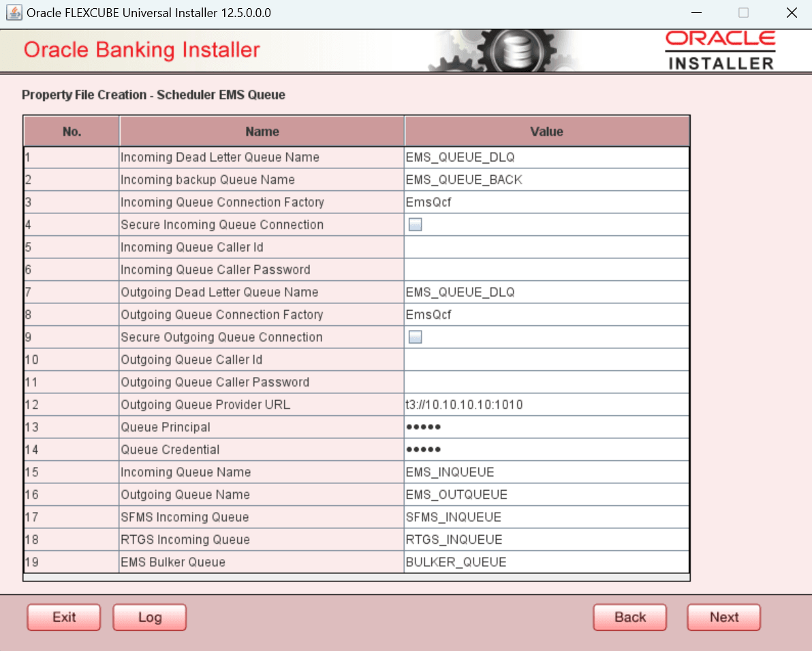Select 'Incoming backup Queue Name' label
This screenshot has height=651, width=812.
click(x=208, y=180)
